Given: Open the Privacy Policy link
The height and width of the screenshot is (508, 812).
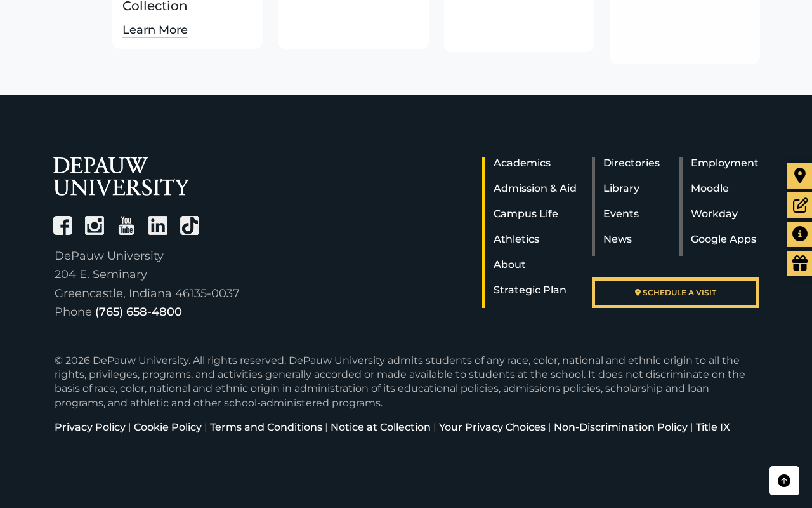Looking at the screenshot, I should 90,427.
